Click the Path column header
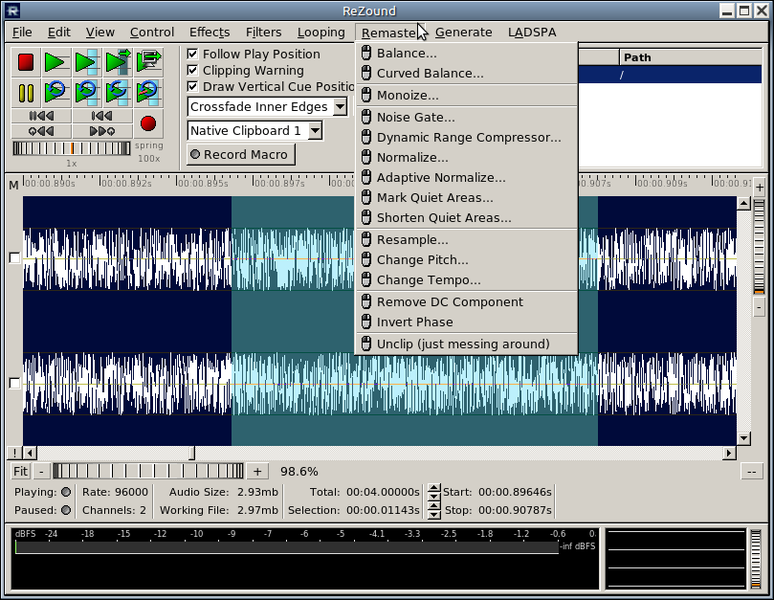 coord(690,57)
